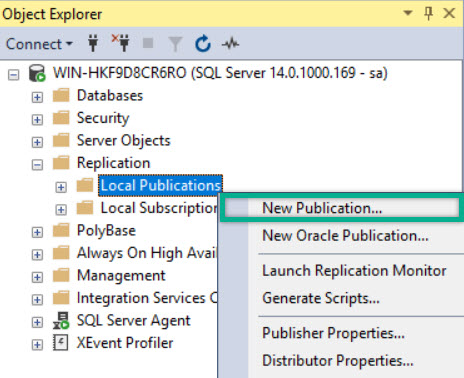The height and width of the screenshot is (378, 464).
Task: Click the Filter funnel toolbar icon
Action: click(175, 44)
